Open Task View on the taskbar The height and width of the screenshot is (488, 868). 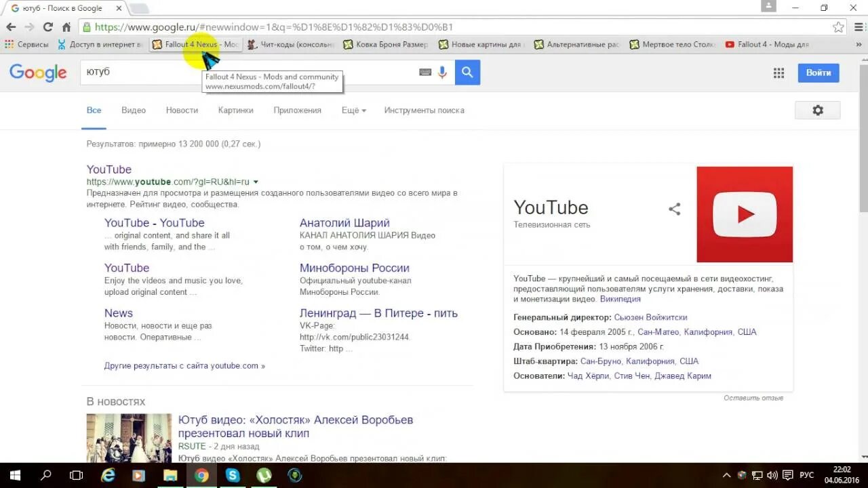[77, 476]
